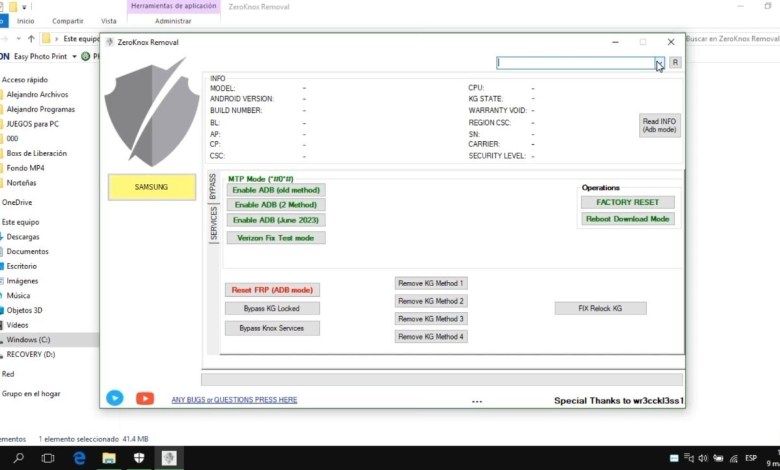Open touch keyboard tray icon
This screenshot has height=470, width=780.
[674, 458]
